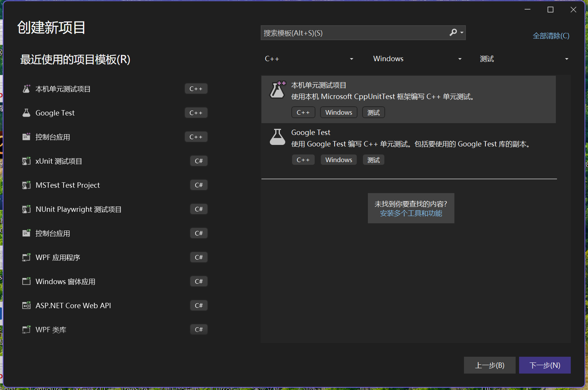
Task: Click the 全部清除(C) link
Action: point(551,36)
